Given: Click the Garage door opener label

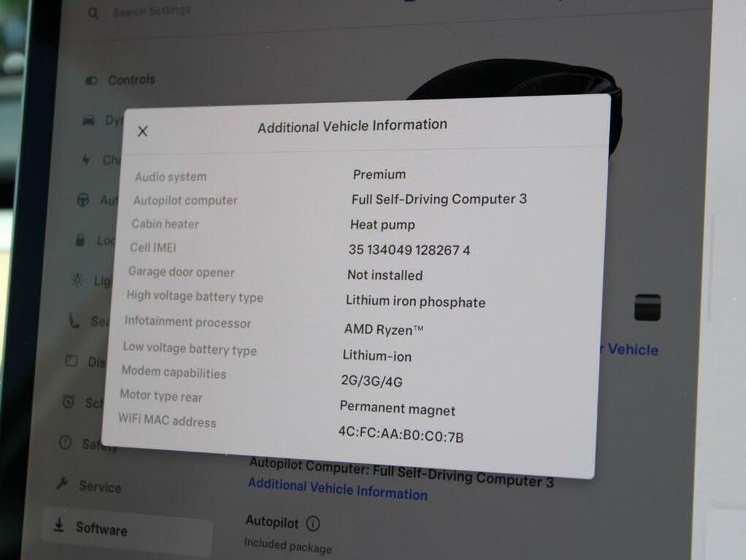Looking at the screenshot, I should point(181,272).
